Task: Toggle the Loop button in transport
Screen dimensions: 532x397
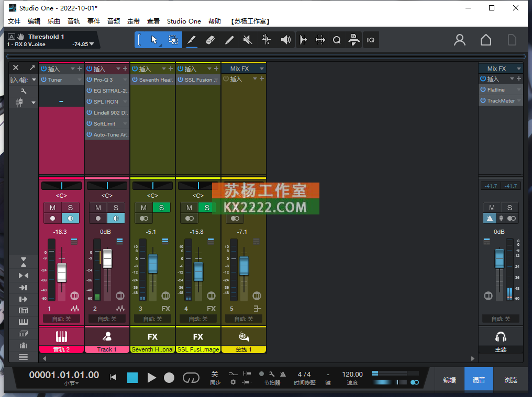Action: point(191,377)
